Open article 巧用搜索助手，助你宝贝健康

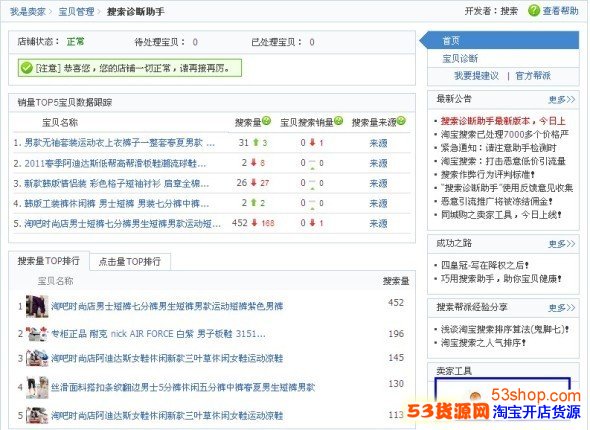pos(501,279)
